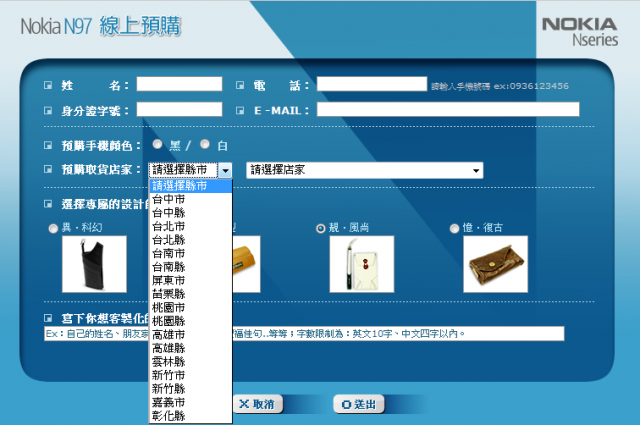
Task: Choose 台南縣 from the county options
Action: [x=191, y=267]
